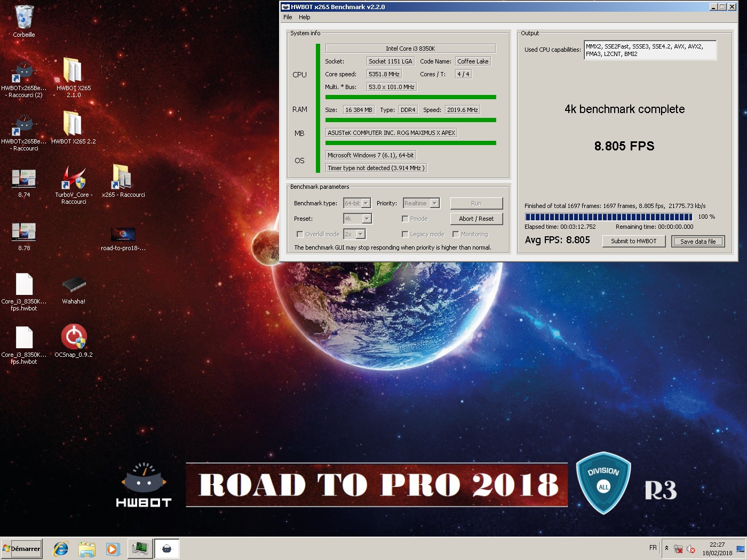The height and width of the screenshot is (560, 747).
Task: Click the volume muted tray icon
Action: pos(691,549)
